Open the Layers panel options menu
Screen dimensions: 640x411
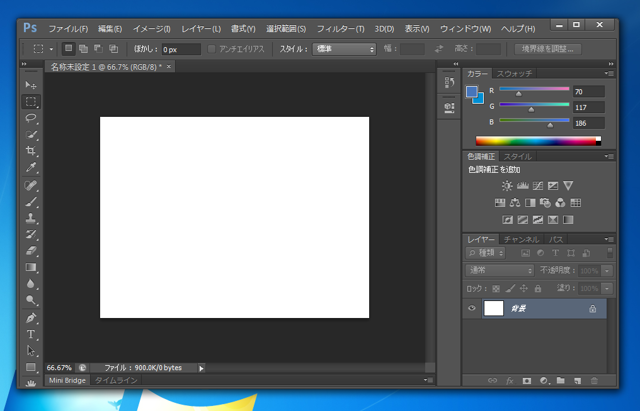pyautogui.click(x=609, y=239)
